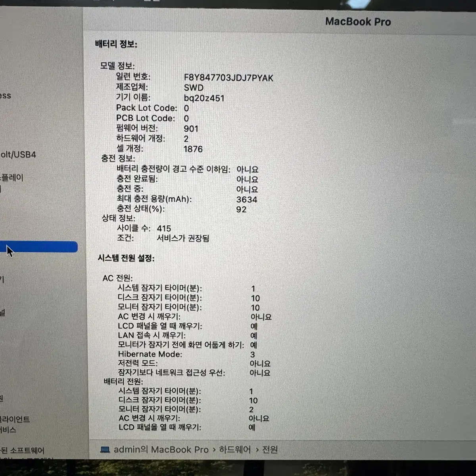This screenshot has height=476, width=476.
Task: Click the '최대 충전 용량(mAh):' label
Action: (x=154, y=199)
